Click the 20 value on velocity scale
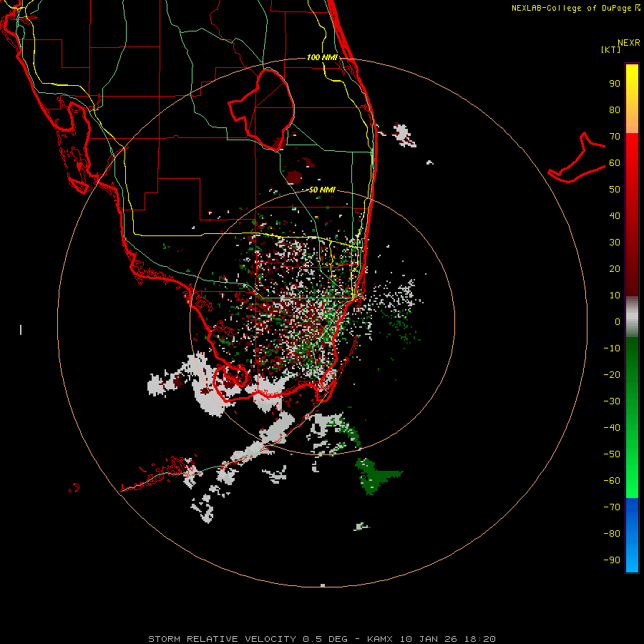 click(x=615, y=269)
